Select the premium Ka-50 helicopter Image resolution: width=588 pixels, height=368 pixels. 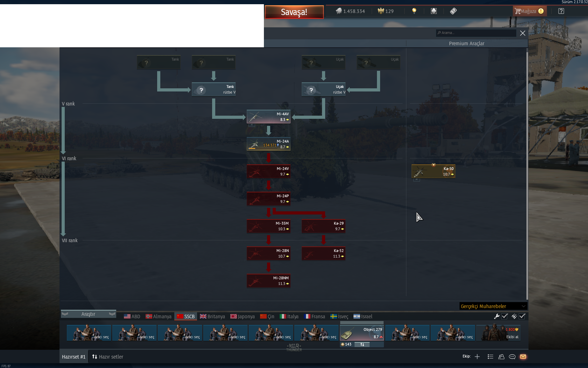433,171
